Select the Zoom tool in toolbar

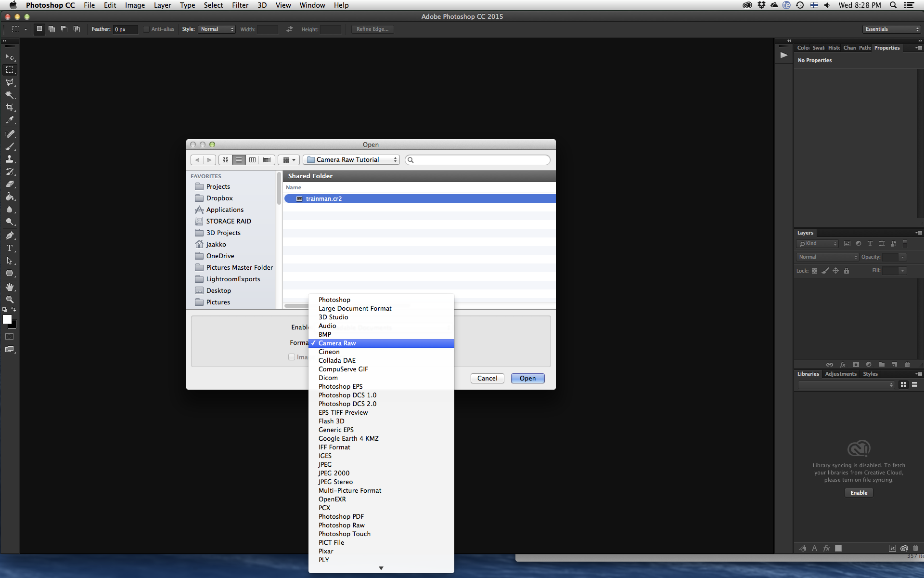tap(10, 299)
